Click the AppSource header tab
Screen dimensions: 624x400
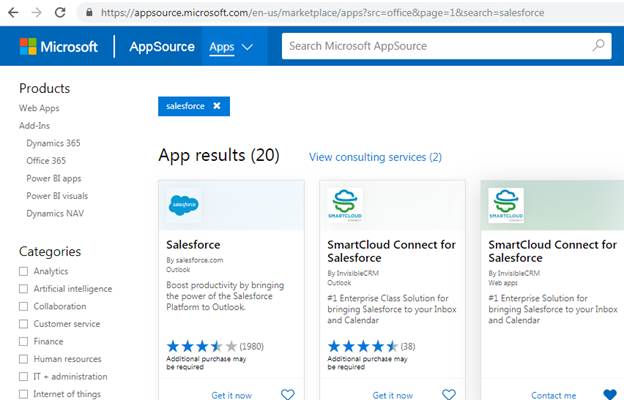[x=161, y=47]
